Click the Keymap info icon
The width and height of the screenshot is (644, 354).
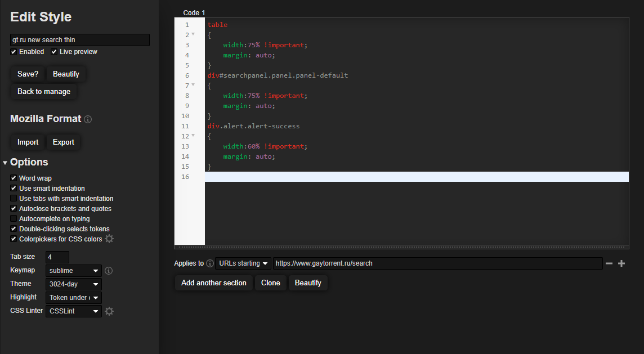(x=109, y=270)
